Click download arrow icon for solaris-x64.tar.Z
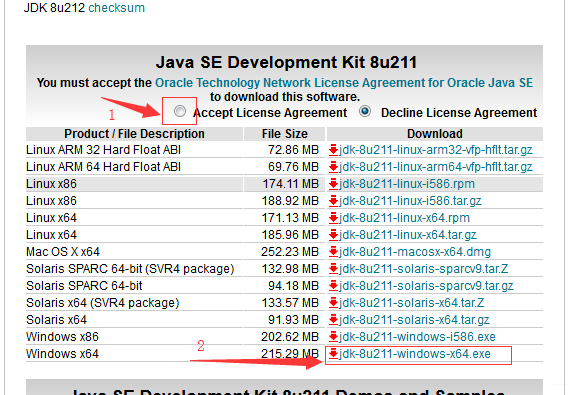This screenshot has width=581, height=395. pos(333,303)
